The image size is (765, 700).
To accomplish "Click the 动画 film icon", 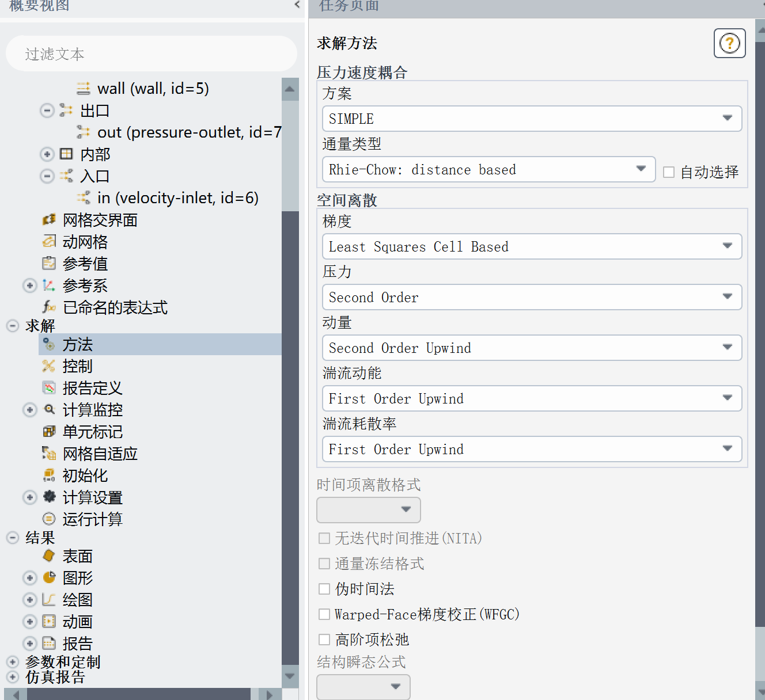I will 50,621.
